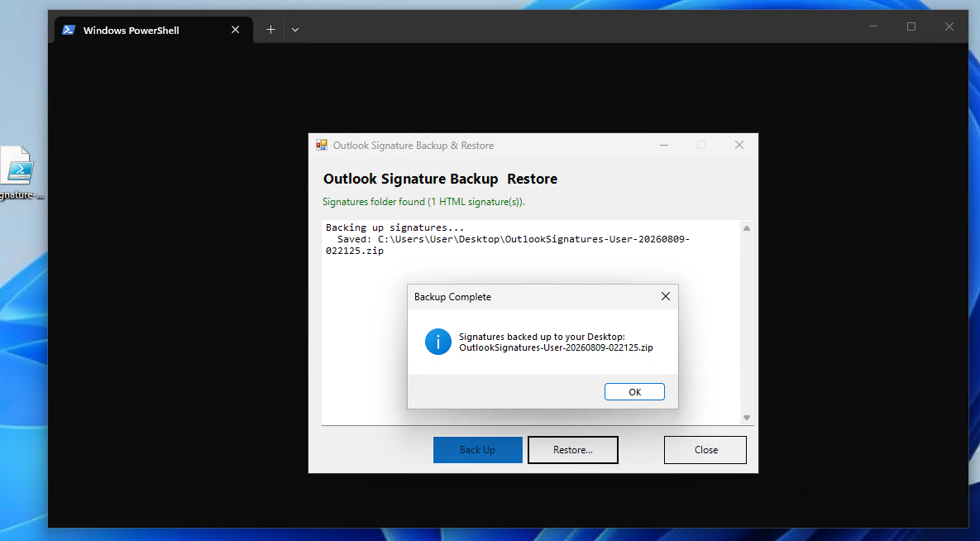Click the 'Backing up signatures...' log line
Image resolution: width=980 pixels, height=541 pixels.
click(x=395, y=227)
